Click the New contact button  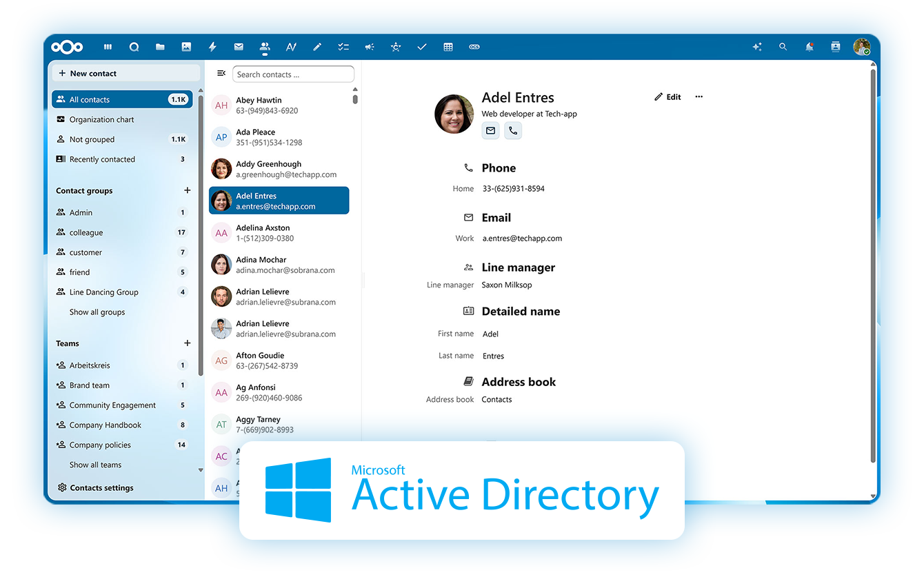(x=93, y=73)
